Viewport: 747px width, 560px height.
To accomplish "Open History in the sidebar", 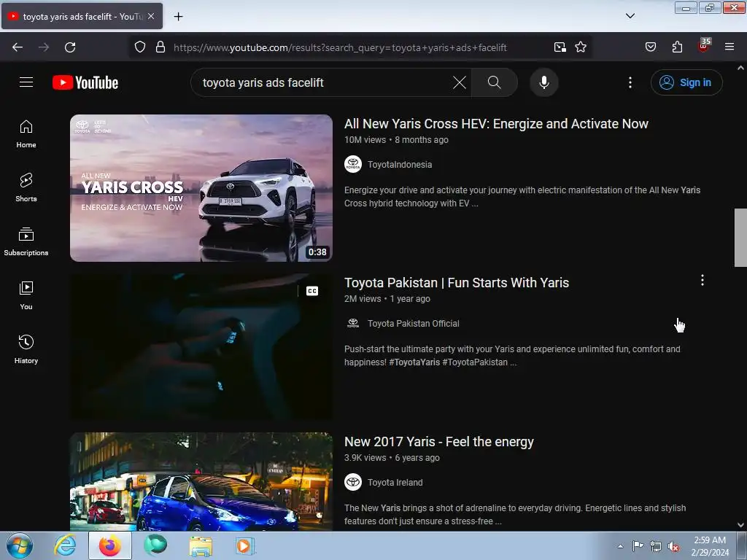I will coord(26,349).
